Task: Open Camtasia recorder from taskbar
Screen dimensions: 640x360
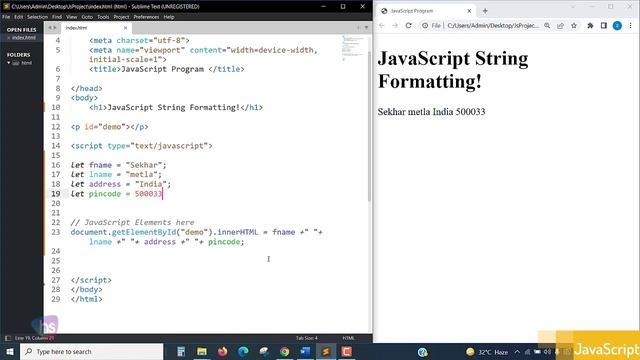Action: coord(347,351)
